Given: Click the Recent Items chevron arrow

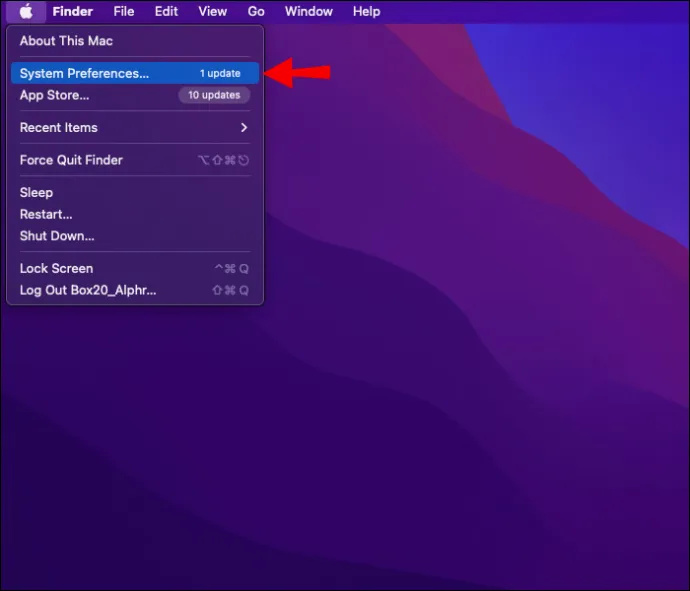Looking at the screenshot, I should (244, 128).
